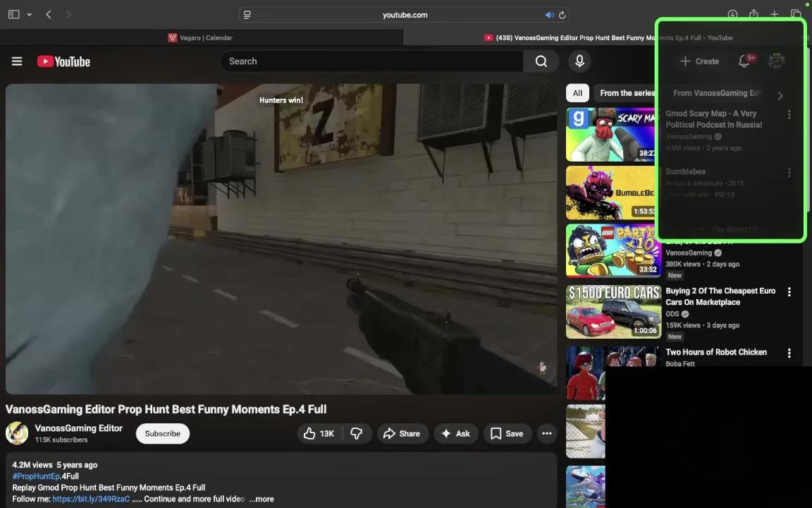The height and width of the screenshot is (508, 812).
Task: Open Two Hours of Robot Chicken thumbnail
Action: 585,373
